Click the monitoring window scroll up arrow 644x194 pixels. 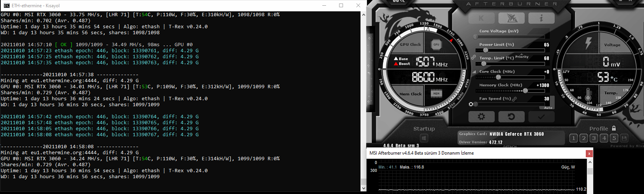(590, 162)
